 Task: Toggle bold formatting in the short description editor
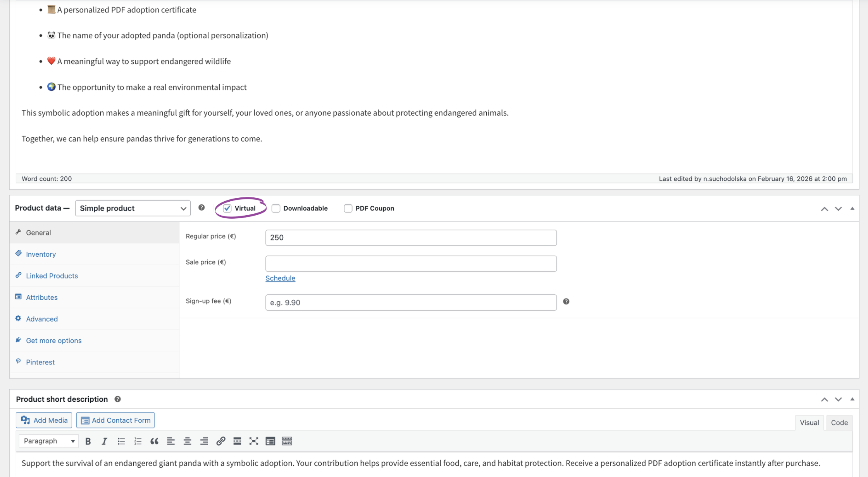88,441
